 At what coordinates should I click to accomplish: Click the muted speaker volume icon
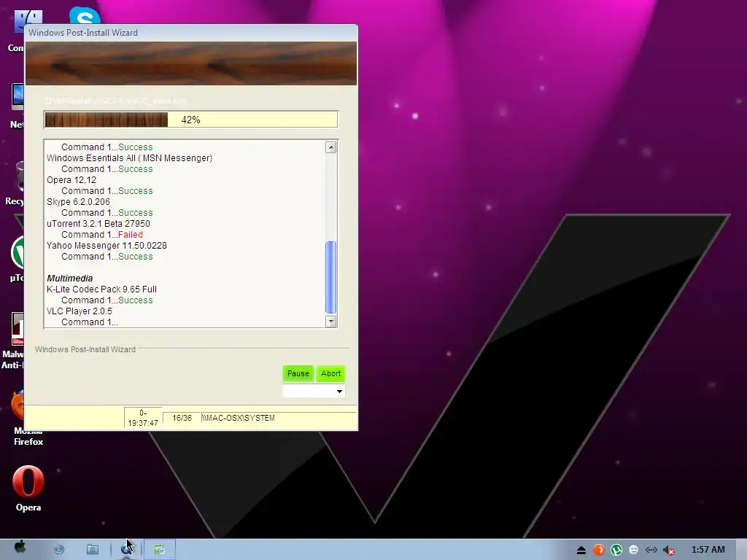(669, 551)
